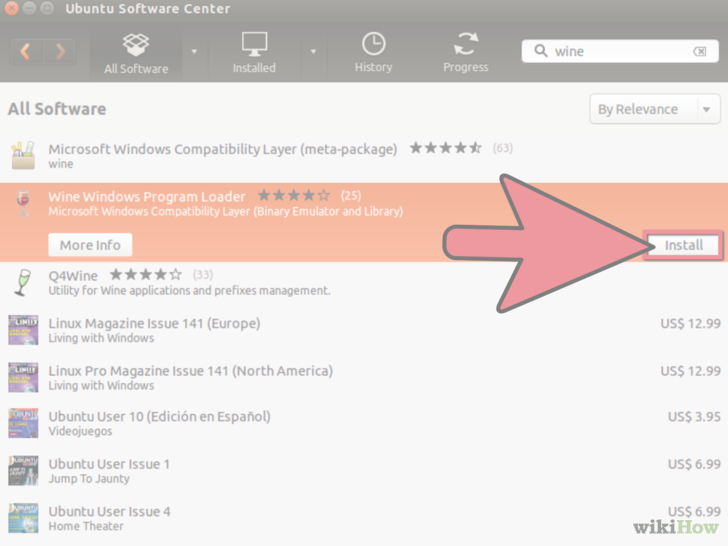728x546 pixels.
Task: Click the search field containing wine
Action: click(620, 51)
